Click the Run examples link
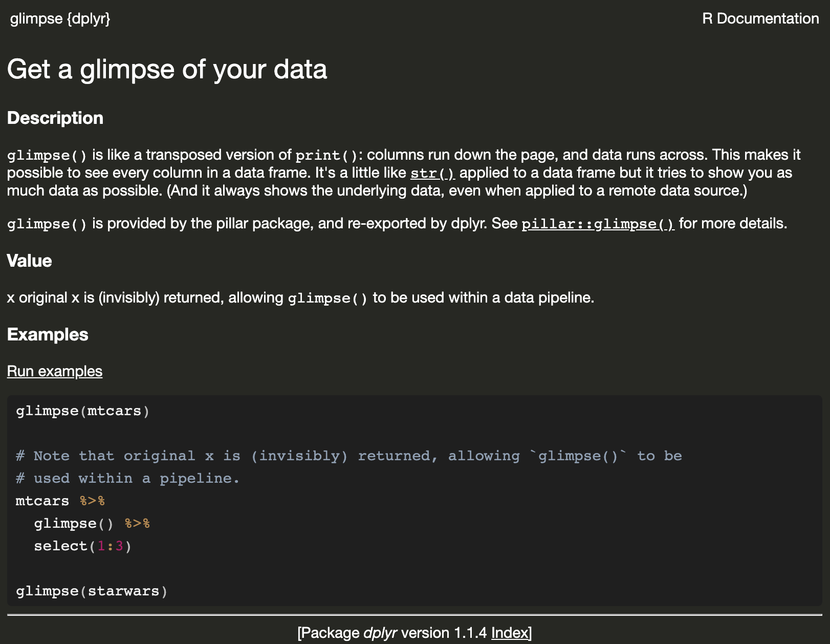Viewport: 830px width, 644px height. point(55,371)
